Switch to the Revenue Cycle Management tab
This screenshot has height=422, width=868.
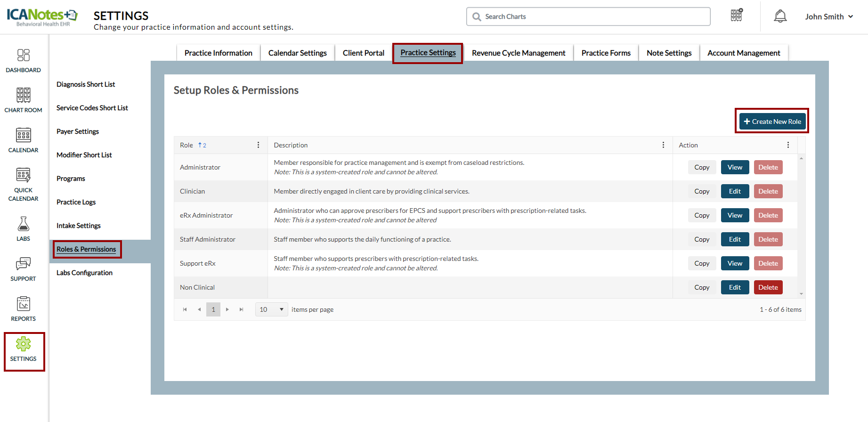pyautogui.click(x=518, y=53)
